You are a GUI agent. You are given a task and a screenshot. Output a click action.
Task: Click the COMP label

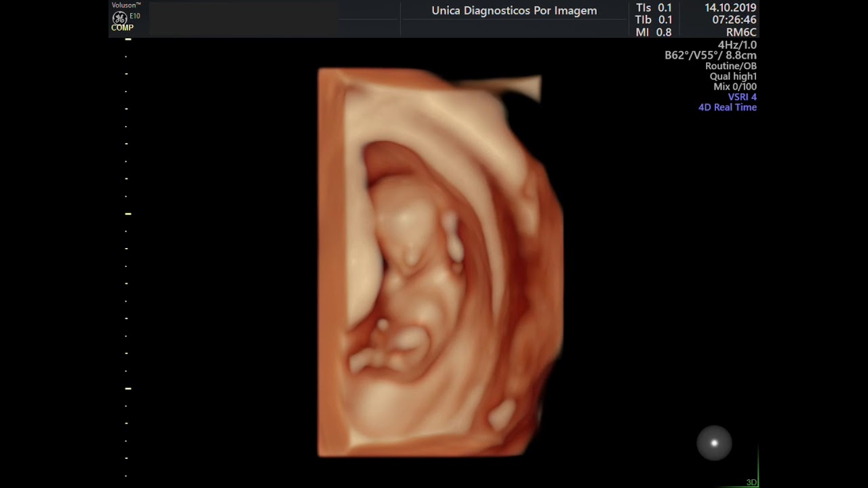(123, 28)
